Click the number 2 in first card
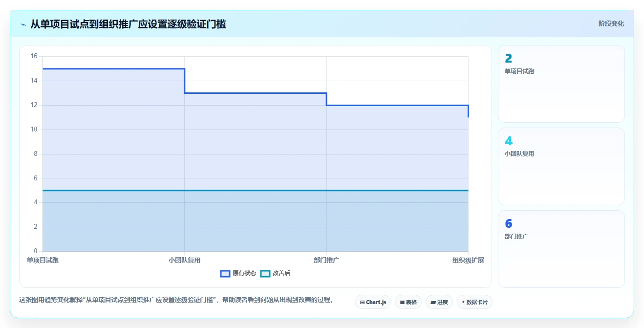The height and width of the screenshot is (328, 644). [509, 59]
